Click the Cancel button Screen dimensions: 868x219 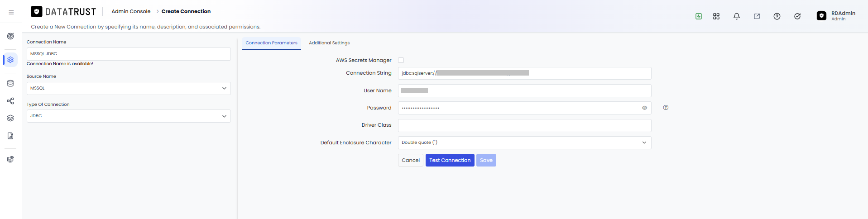coord(411,160)
